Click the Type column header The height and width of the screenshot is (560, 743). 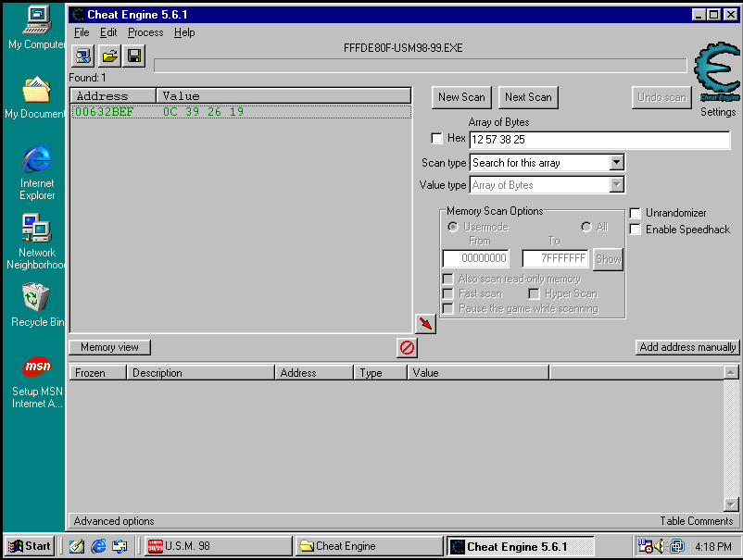click(380, 373)
